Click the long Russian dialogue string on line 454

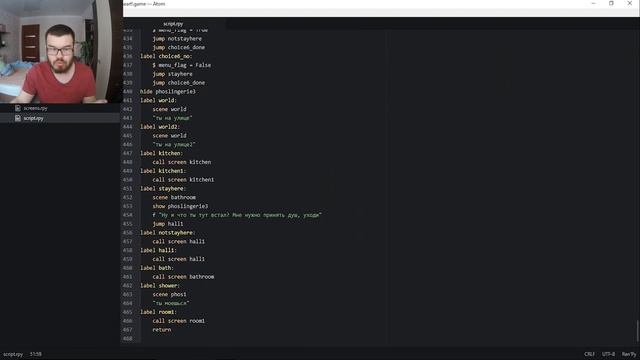click(240, 215)
